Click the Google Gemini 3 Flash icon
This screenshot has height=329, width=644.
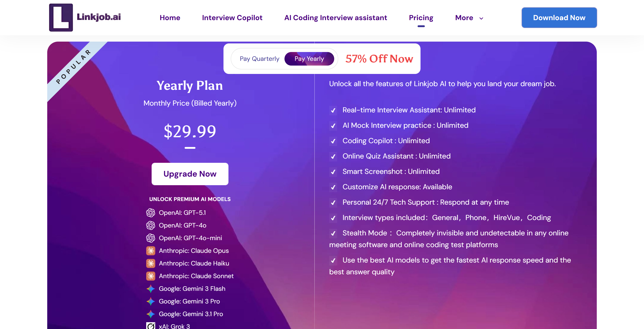pyautogui.click(x=150, y=289)
